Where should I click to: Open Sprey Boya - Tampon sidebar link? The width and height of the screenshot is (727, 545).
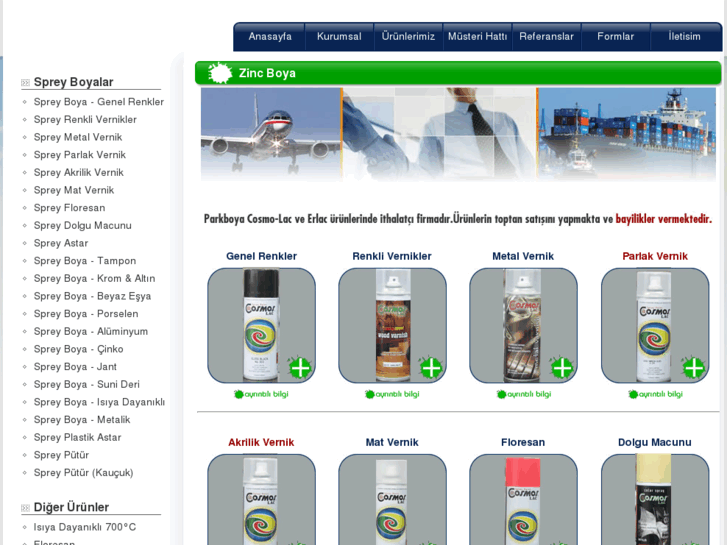point(85,261)
